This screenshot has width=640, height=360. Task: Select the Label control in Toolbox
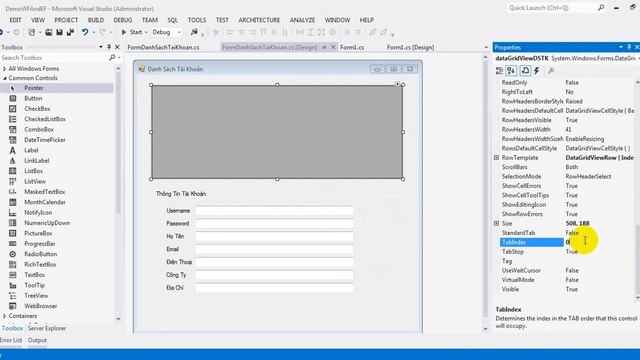click(31, 150)
